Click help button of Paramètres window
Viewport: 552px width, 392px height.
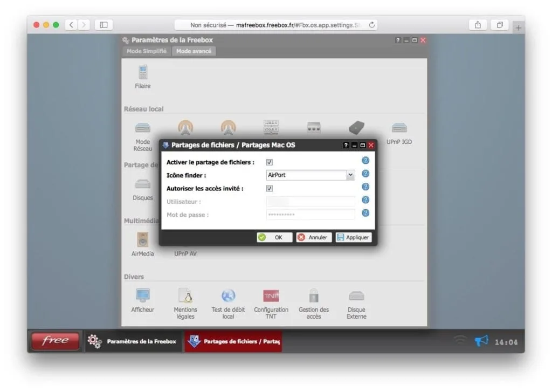click(x=397, y=40)
